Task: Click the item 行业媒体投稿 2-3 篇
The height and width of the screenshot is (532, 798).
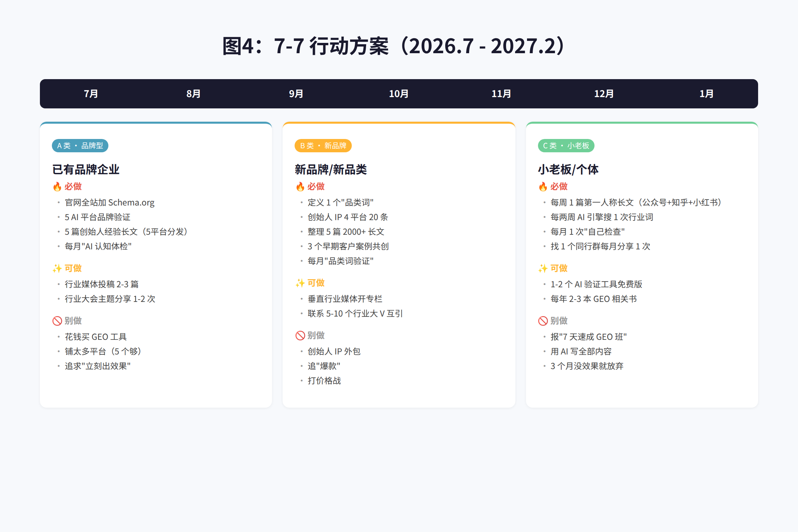Action: (x=102, y=284)
